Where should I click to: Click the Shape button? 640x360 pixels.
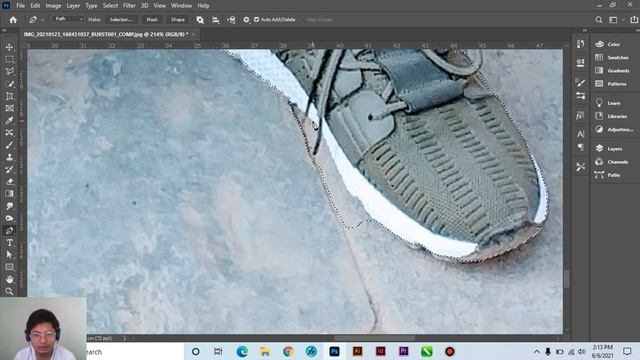tap(178, 20)
